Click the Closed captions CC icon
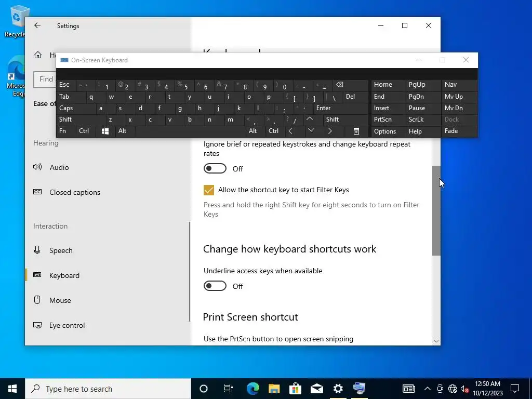The width and height of the screenshot is (532, 399). tap(37, 192)
